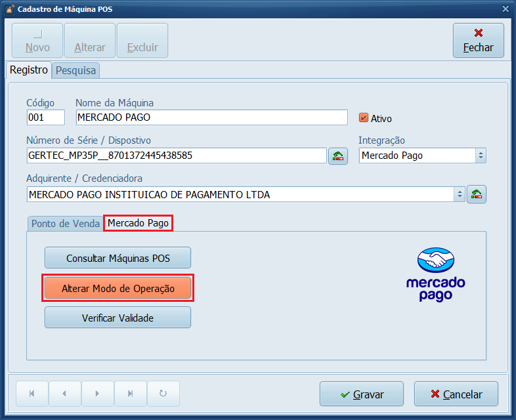Close the form with Fechar button

tap(478, 41)
